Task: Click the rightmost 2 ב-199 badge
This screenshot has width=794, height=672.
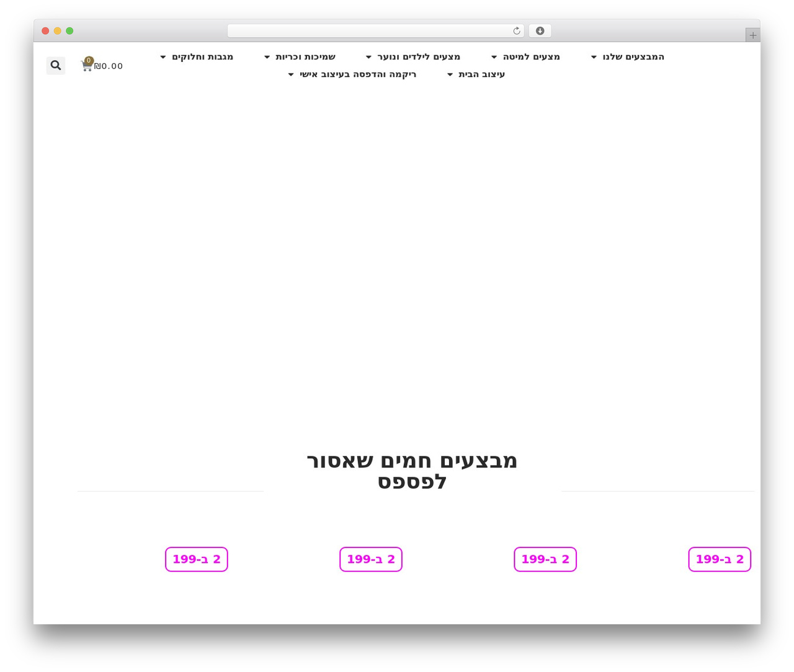Action: click(720, 559)
